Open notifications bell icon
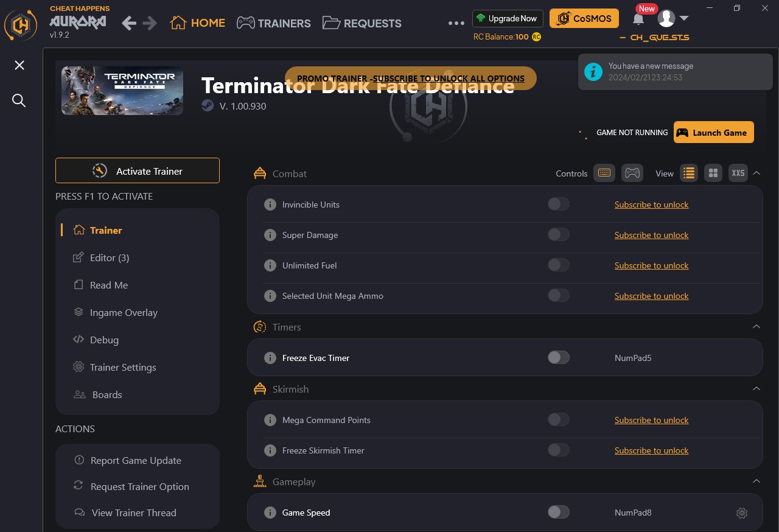The width and height of the screenshot is (779, 532). 638,19
